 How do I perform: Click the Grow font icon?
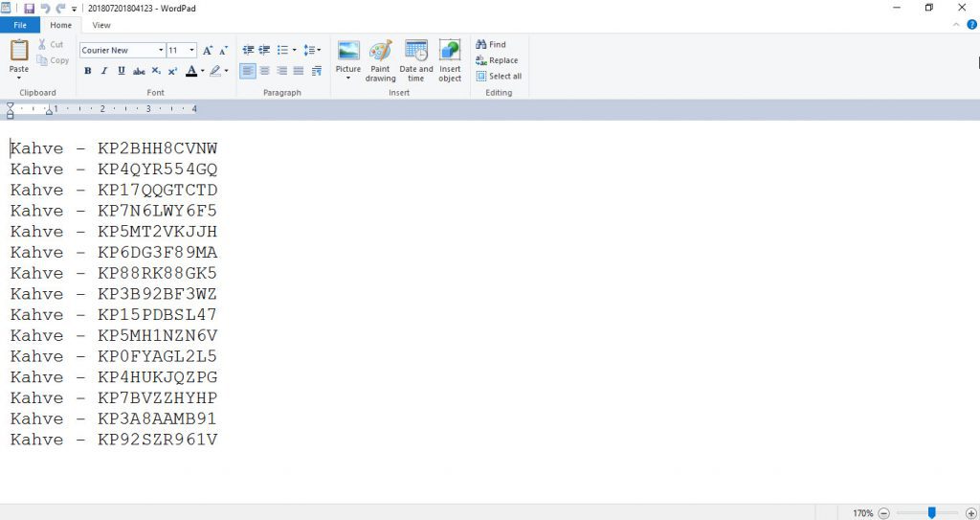pos(208,50)
